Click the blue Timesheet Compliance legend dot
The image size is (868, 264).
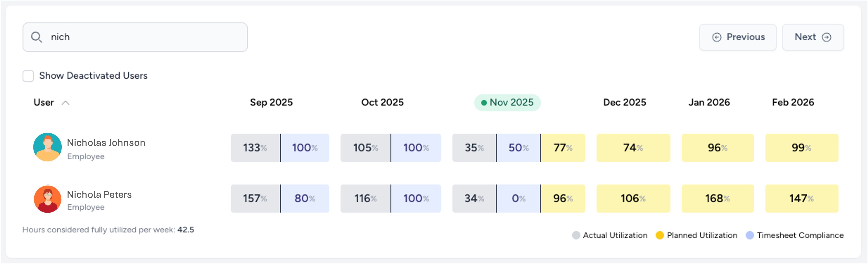pos(749,235)
